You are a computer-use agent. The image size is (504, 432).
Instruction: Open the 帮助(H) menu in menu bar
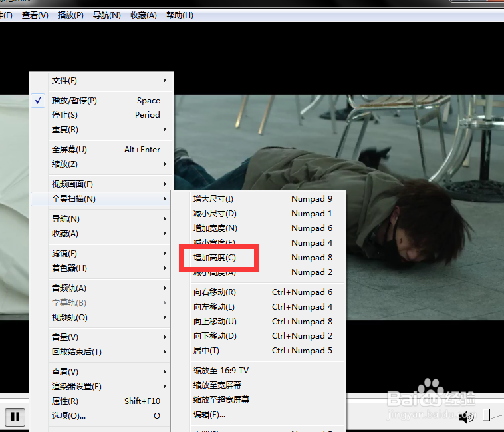180,15
